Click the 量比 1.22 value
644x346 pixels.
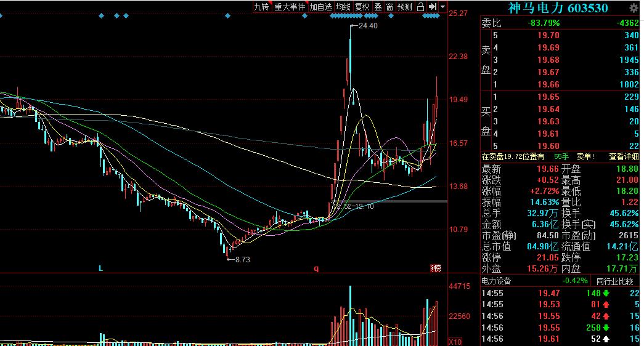pos(630,202)
